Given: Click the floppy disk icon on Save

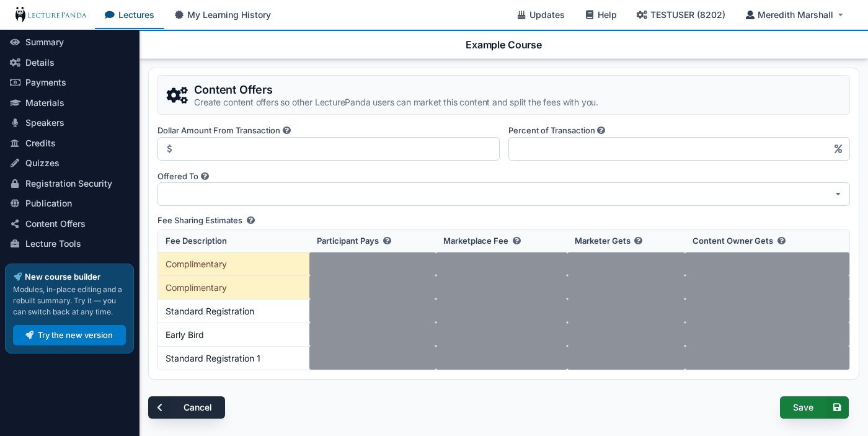Looking at the screenshot, I should pyautogui.click(x=837, y=407).
